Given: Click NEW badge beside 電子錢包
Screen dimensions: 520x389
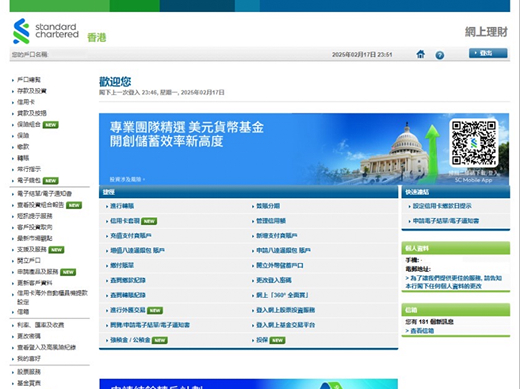Looking at the screenshot, I should pos(51,181).
